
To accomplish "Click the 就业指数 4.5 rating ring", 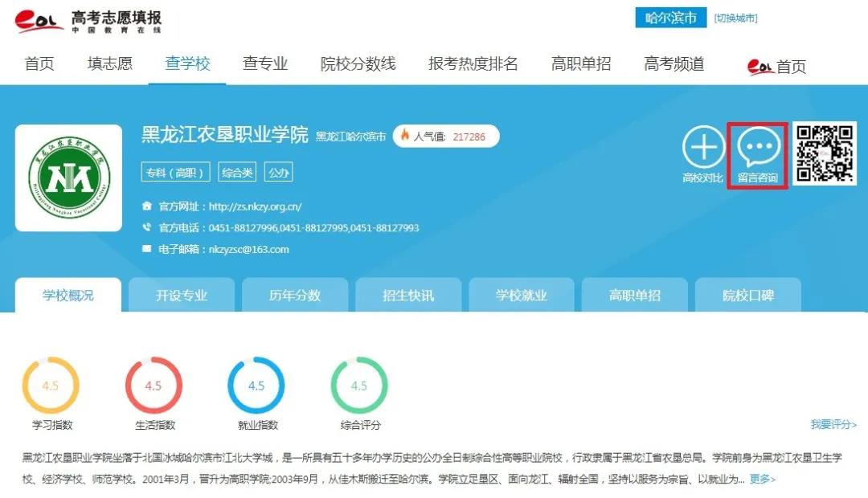I will 256,385.
